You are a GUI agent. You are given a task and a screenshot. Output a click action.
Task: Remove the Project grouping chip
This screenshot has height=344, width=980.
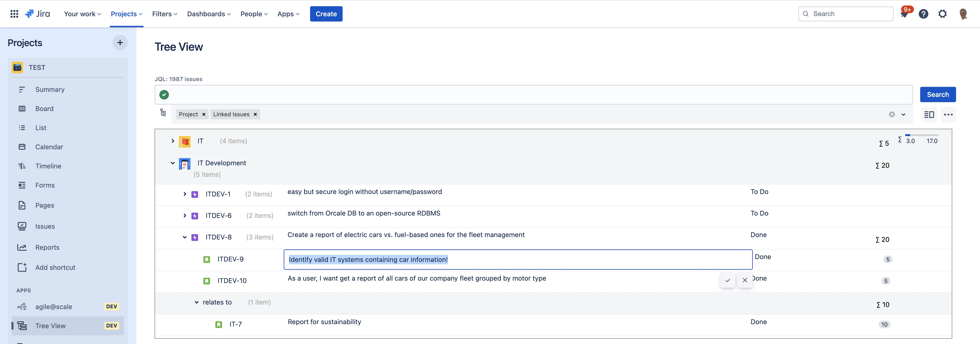[x=204, y=114]
